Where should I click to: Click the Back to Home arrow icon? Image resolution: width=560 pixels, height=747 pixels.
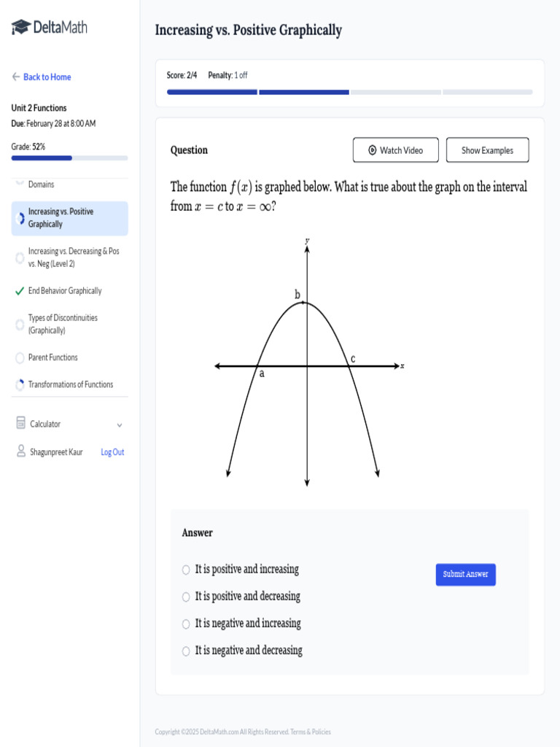pos(16,77)
